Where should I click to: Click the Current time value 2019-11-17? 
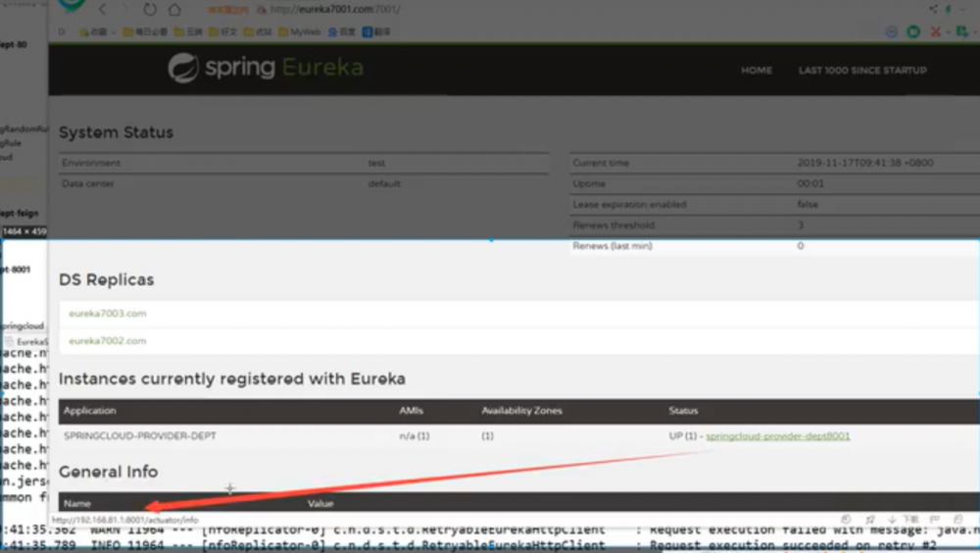pos(865,163)
